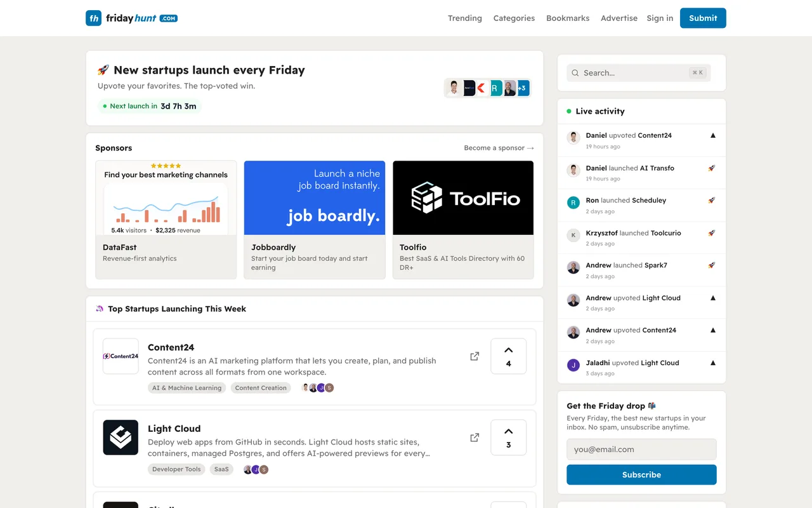The height and width of the screenshot is (508, 812).
Task: Click upvote triangle beside Daniel upvoted Content24
Action: 712,135
